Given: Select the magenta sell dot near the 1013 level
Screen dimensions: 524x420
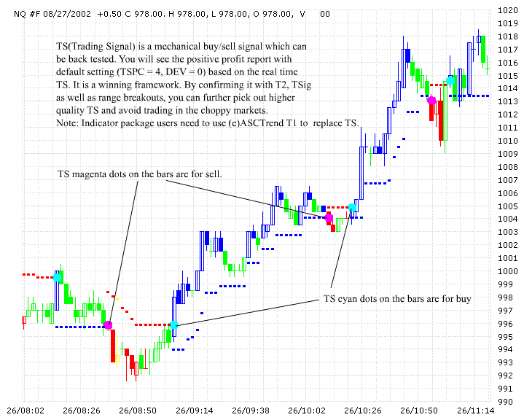Looking at the screenshot, I should [431, 101].
